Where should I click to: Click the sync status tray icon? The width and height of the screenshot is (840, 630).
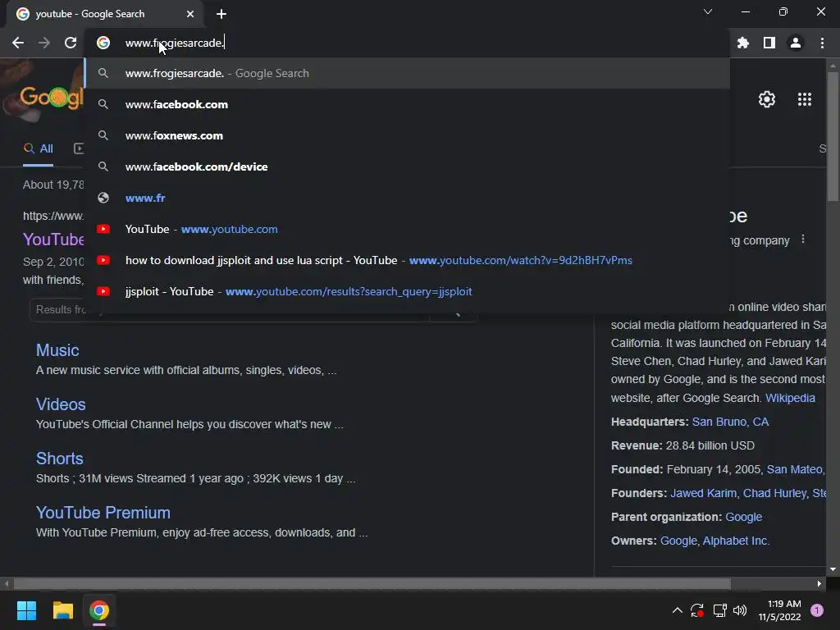(697, 610)
